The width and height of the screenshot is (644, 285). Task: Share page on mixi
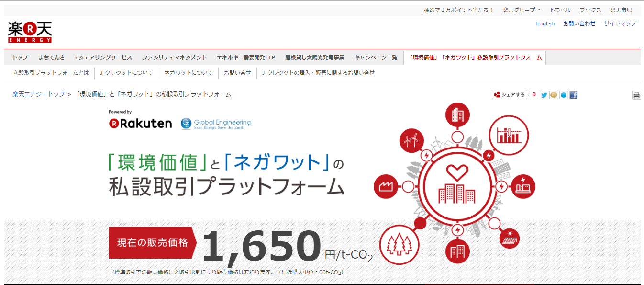pyautogui.click(x=554, y=95)
